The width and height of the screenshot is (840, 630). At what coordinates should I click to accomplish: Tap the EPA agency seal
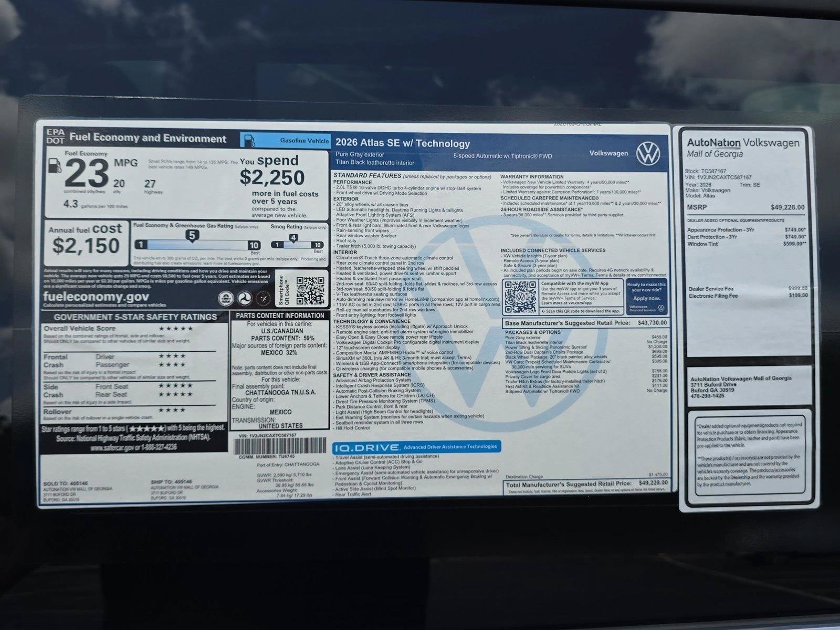point(226,298)
